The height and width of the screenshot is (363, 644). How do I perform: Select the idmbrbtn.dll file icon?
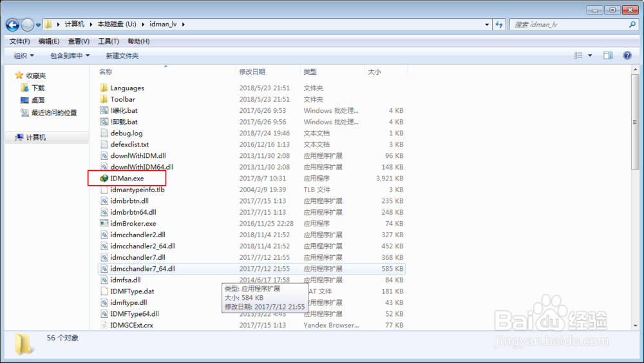pos(104,201)
